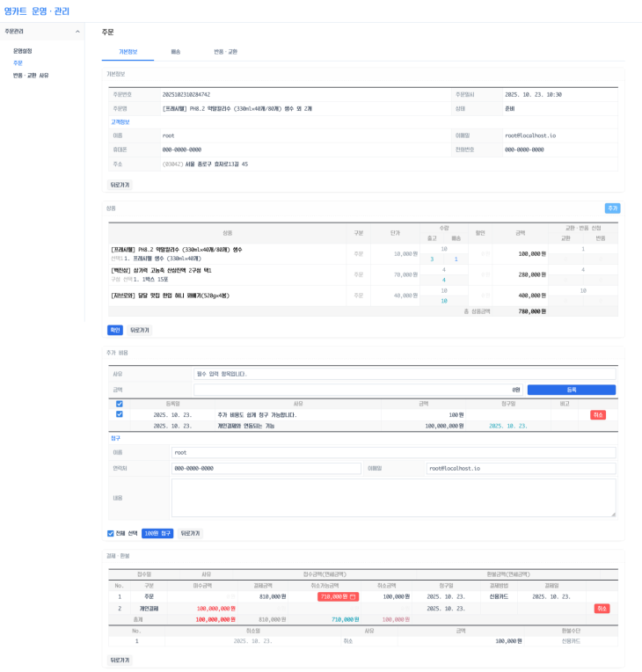
Task: Click the 710,000원 cancelable amount red badge
Action: coord(338,596)
